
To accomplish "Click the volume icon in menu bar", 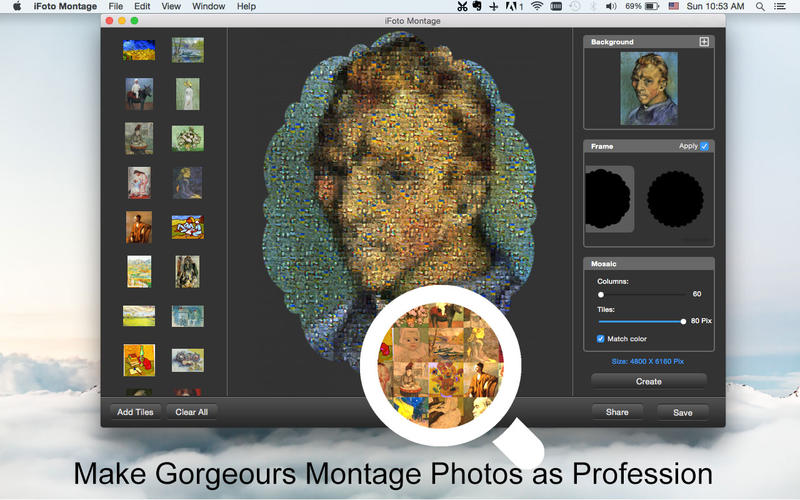I will tap(613, 6).
